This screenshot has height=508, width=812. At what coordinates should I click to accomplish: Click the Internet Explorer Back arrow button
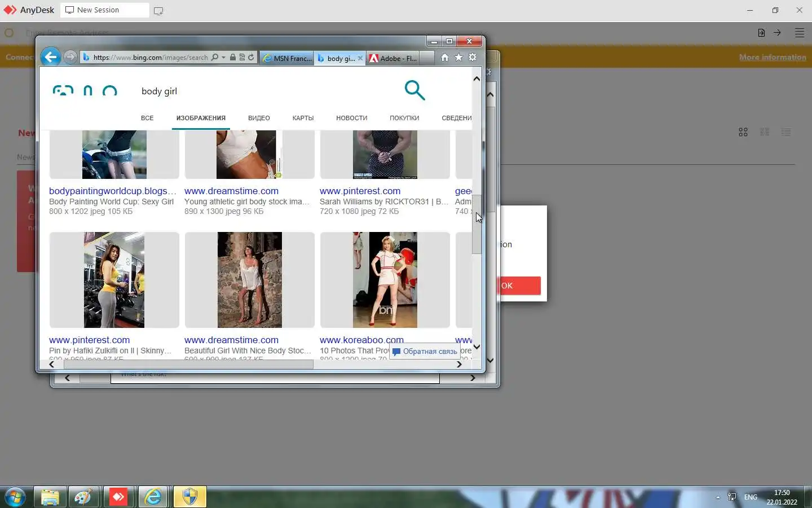point(51,57)
